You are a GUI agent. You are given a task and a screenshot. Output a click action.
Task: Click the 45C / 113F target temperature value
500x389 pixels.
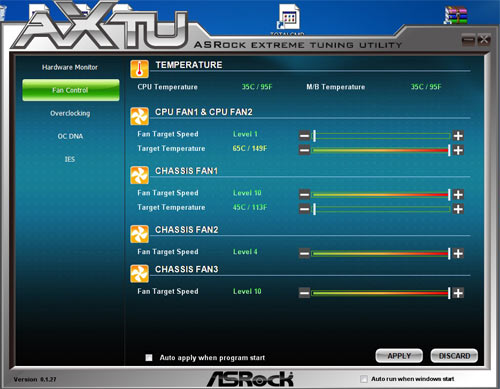pyautogui.click(x=250, y=207)
